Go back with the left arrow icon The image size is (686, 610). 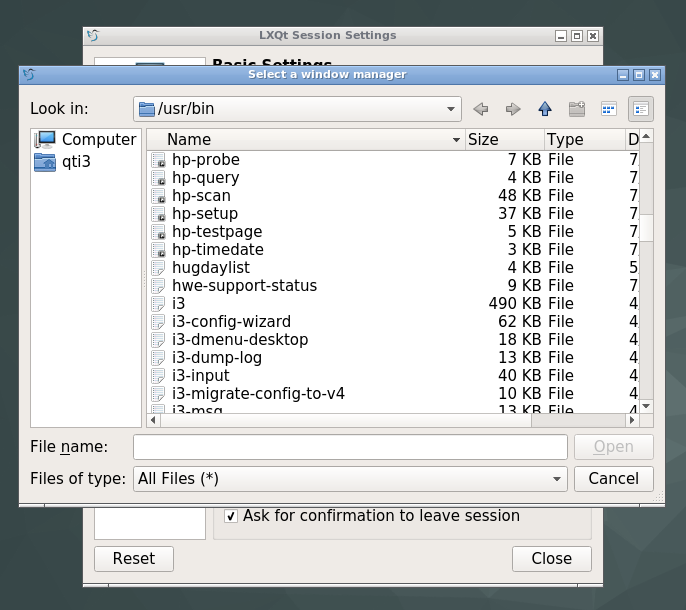480,109
